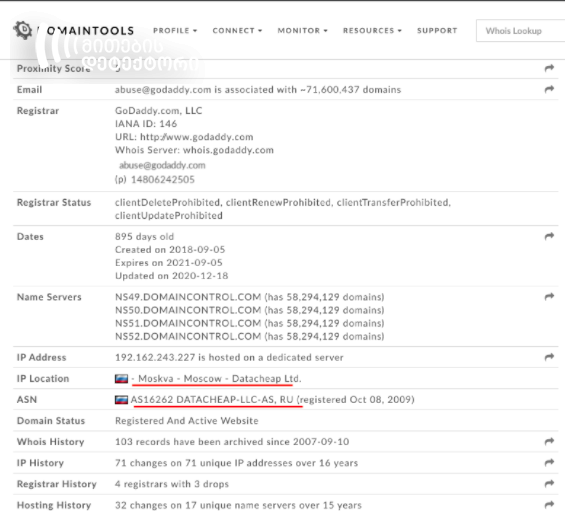Image resolution: width=565 pixels, height=515 pixels.
Task: Expand the Connect dropdown menu
Action: click(237, 31)
